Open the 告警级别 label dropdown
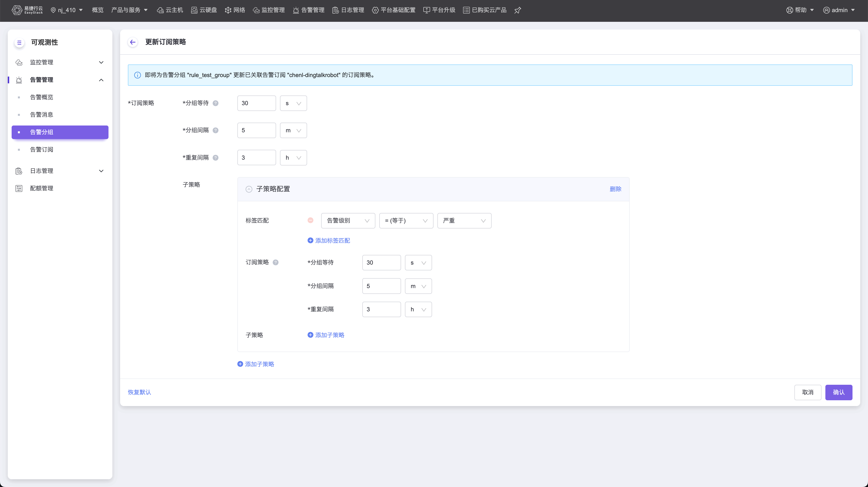Screen dimensions: 868x487 tap(348, 221)
